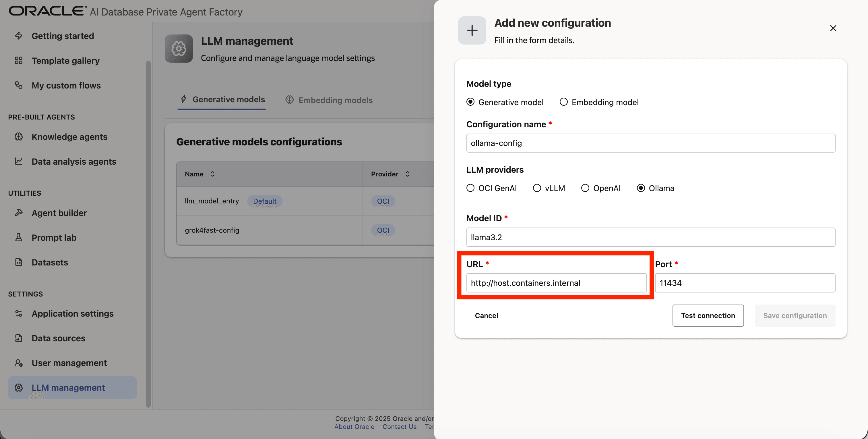Sort by Name column arrows
The height and width of the screenshot is (439, 868).
(213, 174)
